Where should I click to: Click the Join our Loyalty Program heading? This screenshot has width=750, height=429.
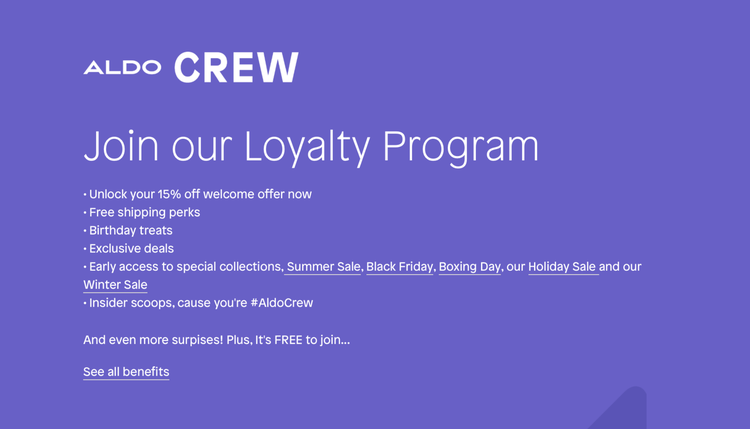310,146
